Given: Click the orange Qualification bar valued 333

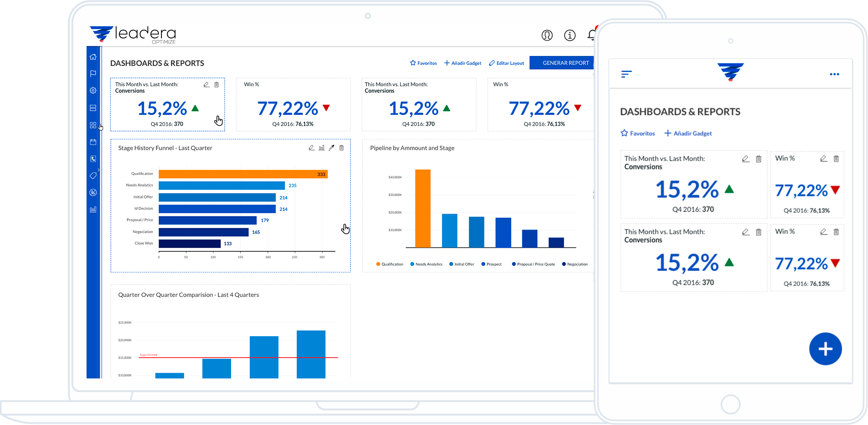Looking at the screenshot, I should [243, 174].
